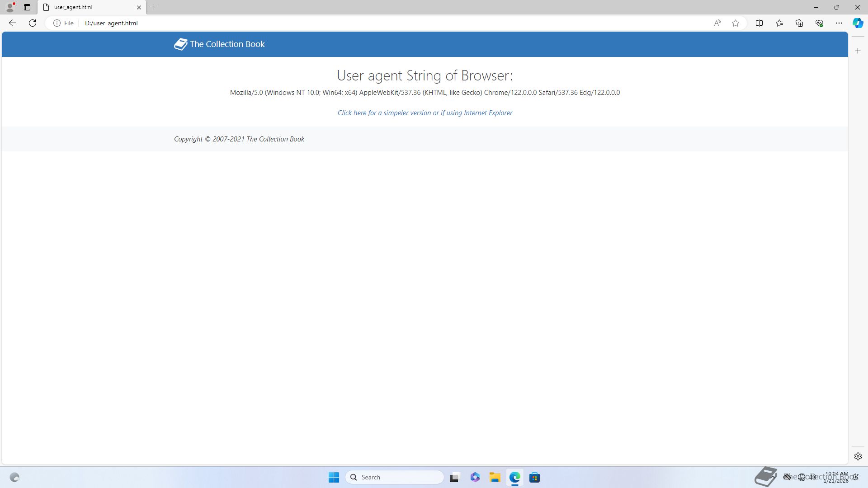
Task: Customize sidebar with plus button
Action: click(x=858, y=51)
